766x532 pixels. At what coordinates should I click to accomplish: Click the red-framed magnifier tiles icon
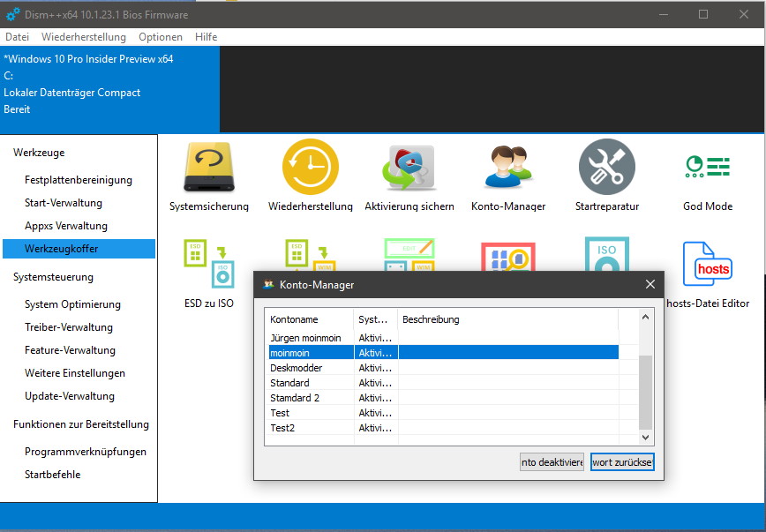[x=508, y=257]
